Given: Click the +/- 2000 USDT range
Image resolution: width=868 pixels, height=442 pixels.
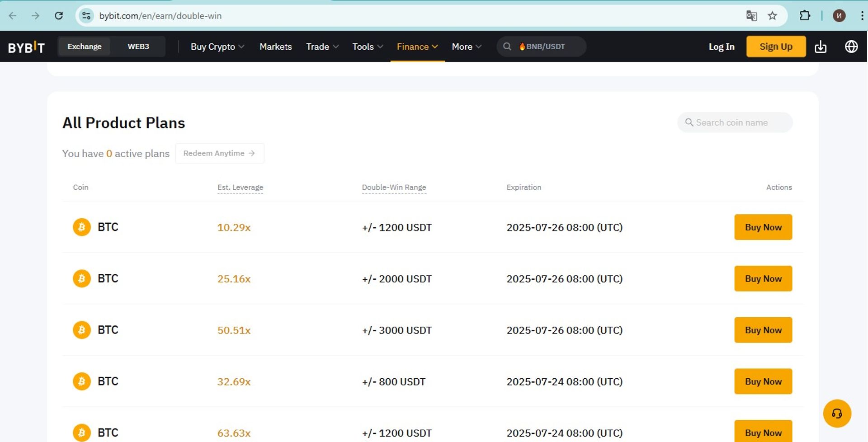Looking at the screenshot, I should point(397,279).
